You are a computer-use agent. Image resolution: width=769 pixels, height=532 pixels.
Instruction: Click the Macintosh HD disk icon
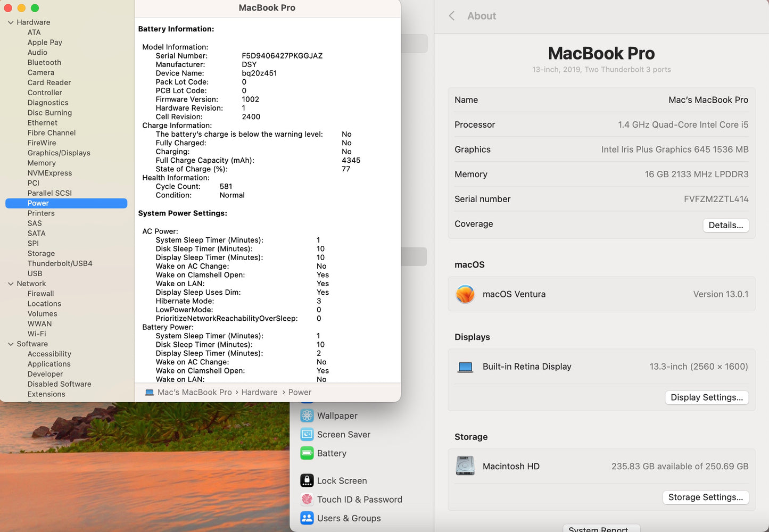pyautogui.click(x=465, y=466)
